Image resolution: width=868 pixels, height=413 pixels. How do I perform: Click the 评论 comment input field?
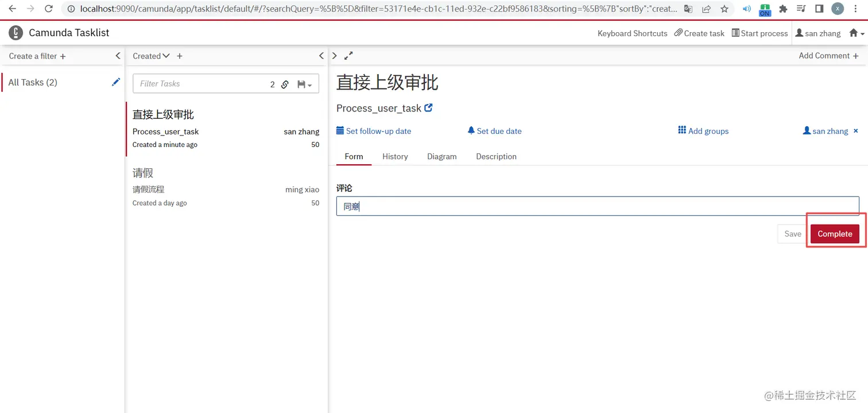coord(598,206)
